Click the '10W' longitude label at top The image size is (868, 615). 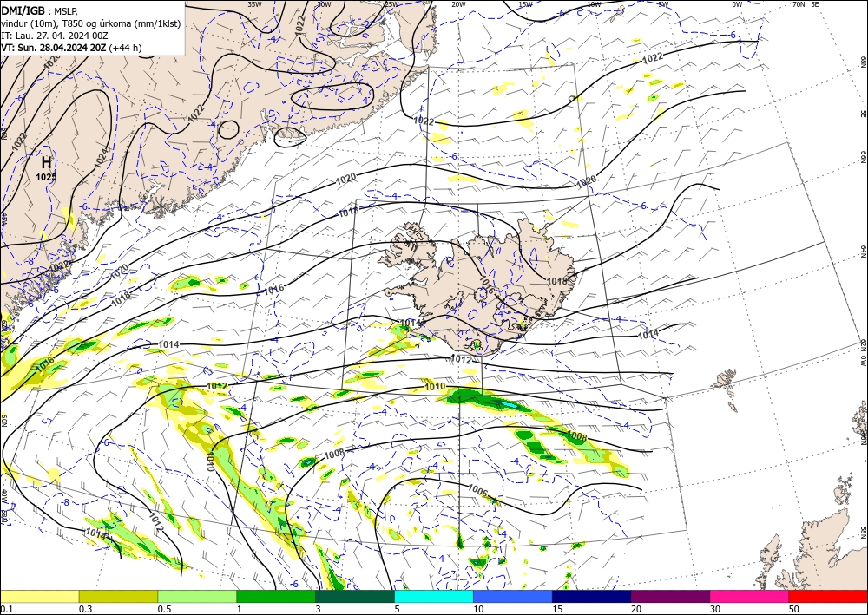tap(594, 4)
